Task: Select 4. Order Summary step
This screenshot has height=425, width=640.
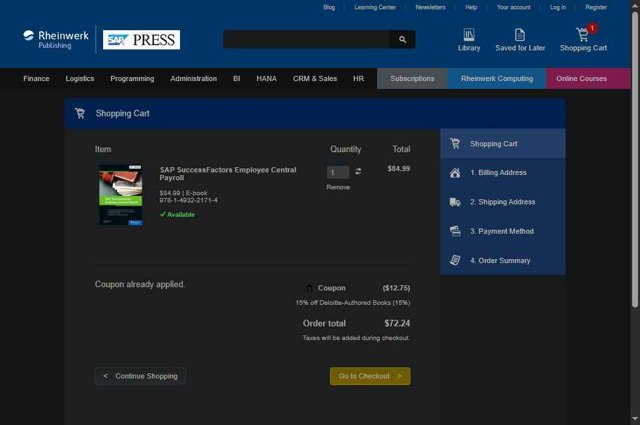Action: point(503,260)
